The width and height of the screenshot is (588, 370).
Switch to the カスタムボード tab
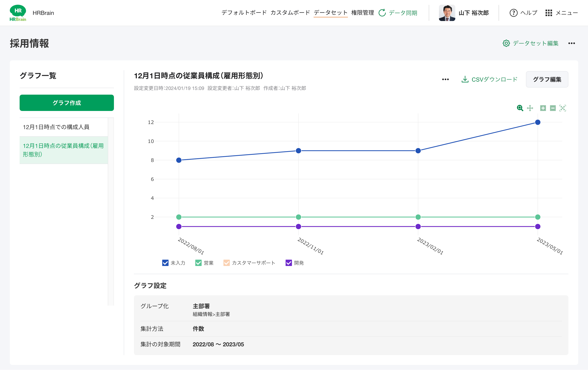point(290,13)
